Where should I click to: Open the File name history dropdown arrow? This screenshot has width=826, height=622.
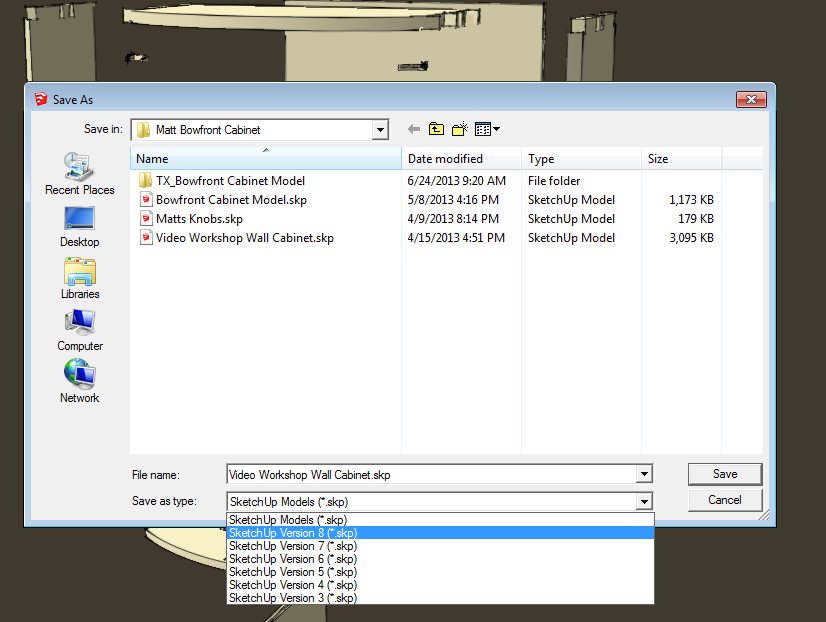pyautogui.click(x=644, y=475)
